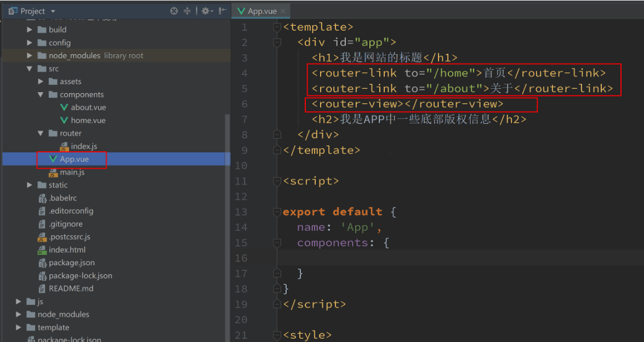Expand the static folder

pos(30,185)
